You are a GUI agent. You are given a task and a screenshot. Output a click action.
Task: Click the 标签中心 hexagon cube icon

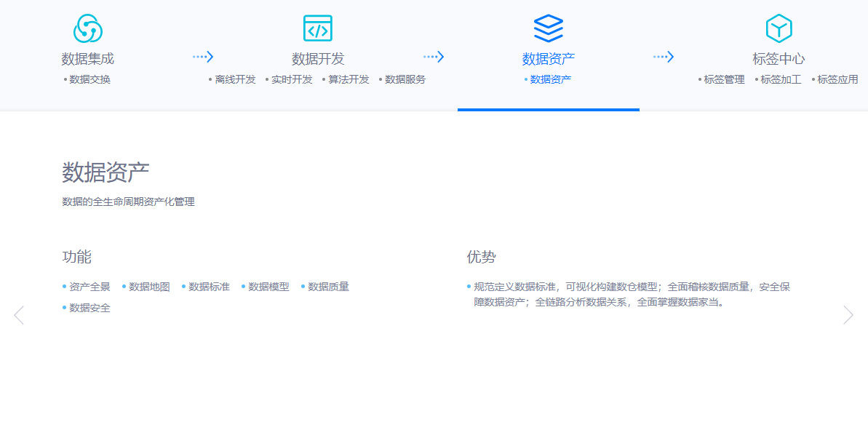[x=779, y=28]
